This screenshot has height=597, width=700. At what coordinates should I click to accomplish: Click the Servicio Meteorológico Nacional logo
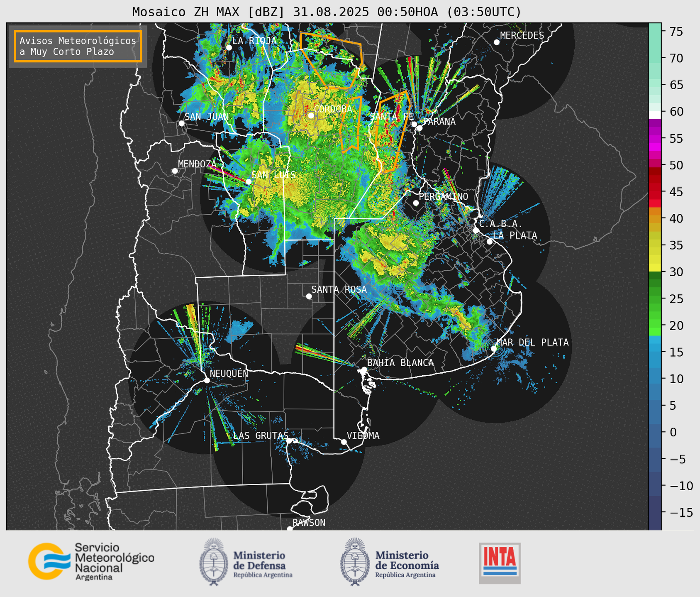(91, 562)
